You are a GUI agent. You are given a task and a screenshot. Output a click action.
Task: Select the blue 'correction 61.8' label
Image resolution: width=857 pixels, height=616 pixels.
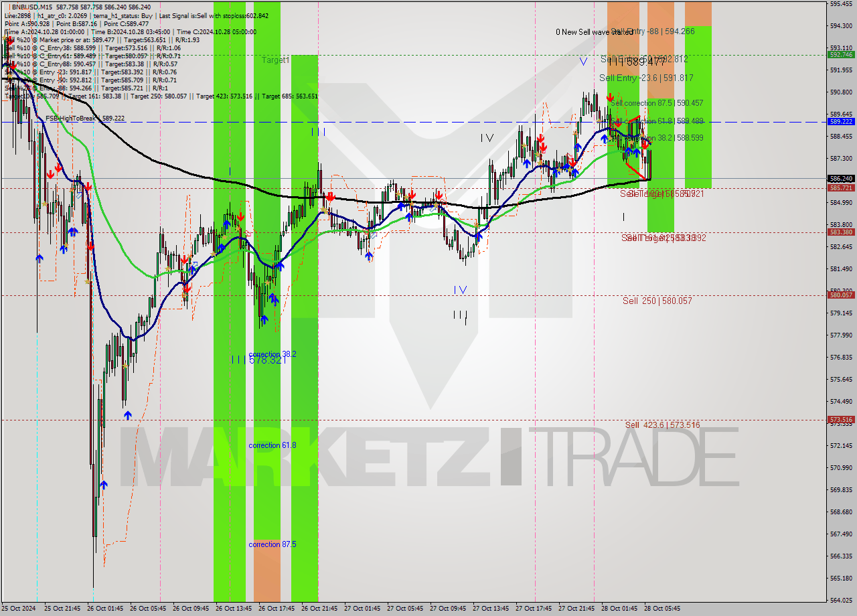272,445
